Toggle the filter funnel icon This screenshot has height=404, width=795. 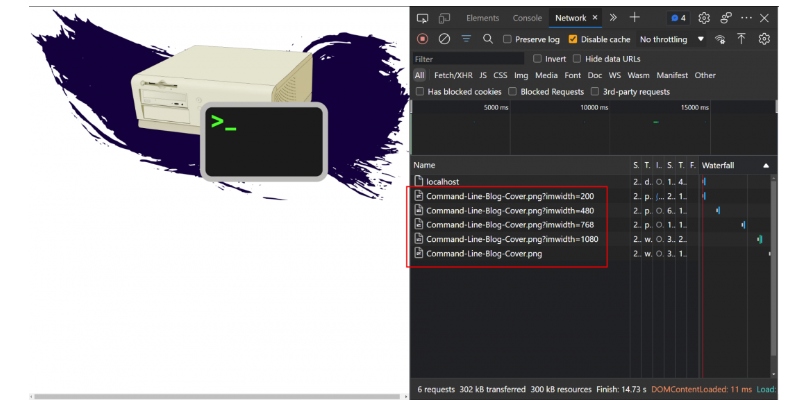tap(466, 39)
